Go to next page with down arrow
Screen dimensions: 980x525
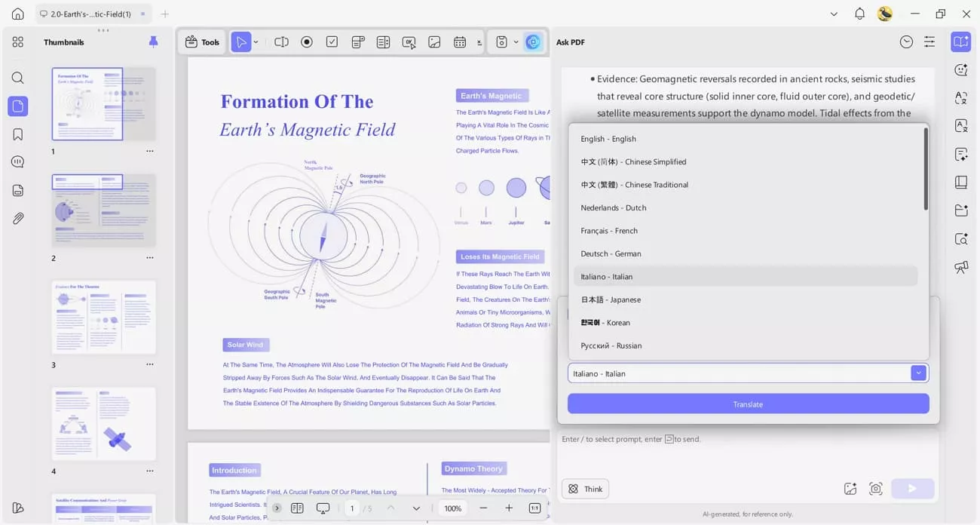(416, 508)
